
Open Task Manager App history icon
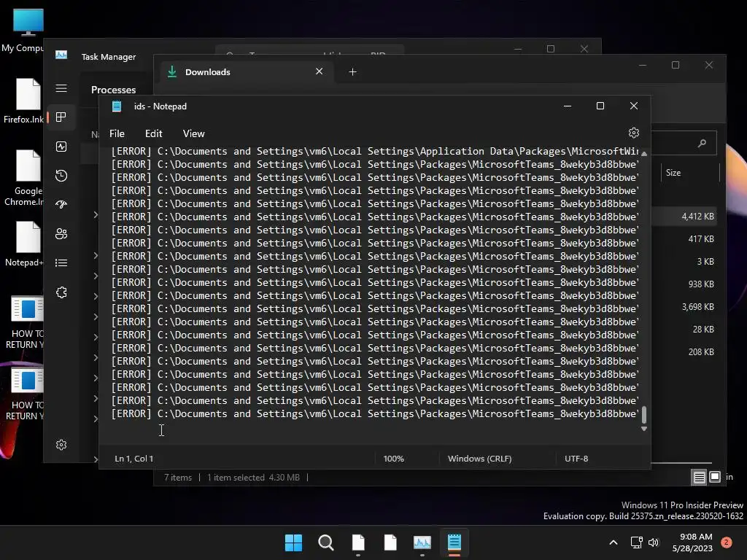pyautogui.click(x=61, y=176)
